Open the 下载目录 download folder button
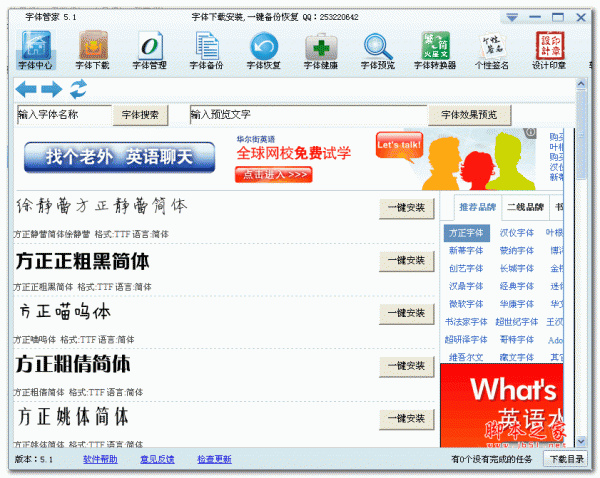This screenshot has width=600, height=478. tap(567, 459)
